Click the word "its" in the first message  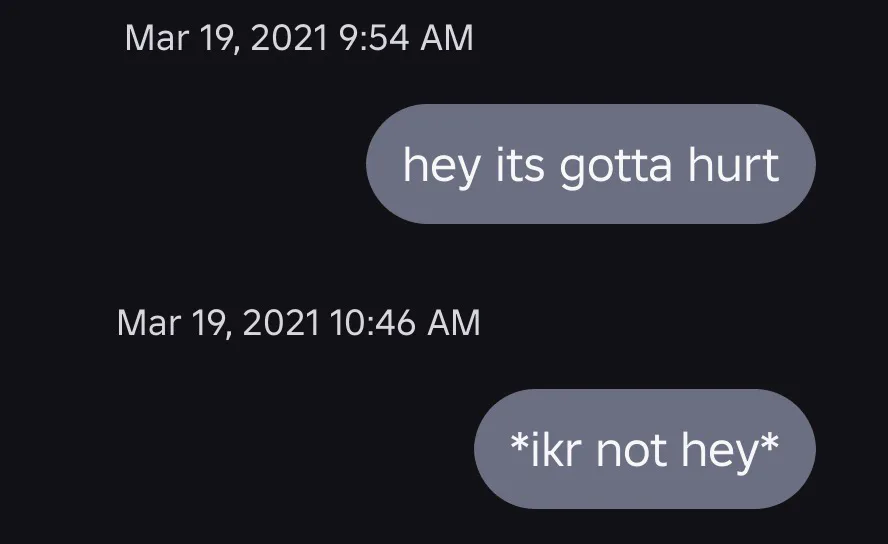[x=520, y=164]
